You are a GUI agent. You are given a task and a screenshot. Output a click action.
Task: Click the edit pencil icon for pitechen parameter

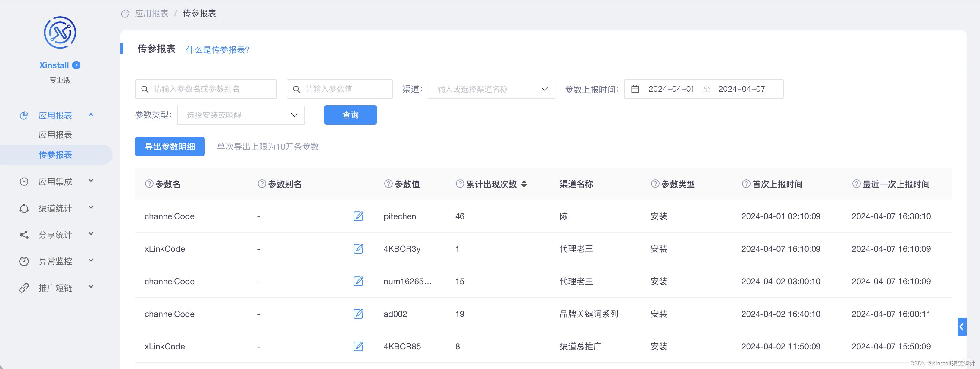[x=358, y=216]
